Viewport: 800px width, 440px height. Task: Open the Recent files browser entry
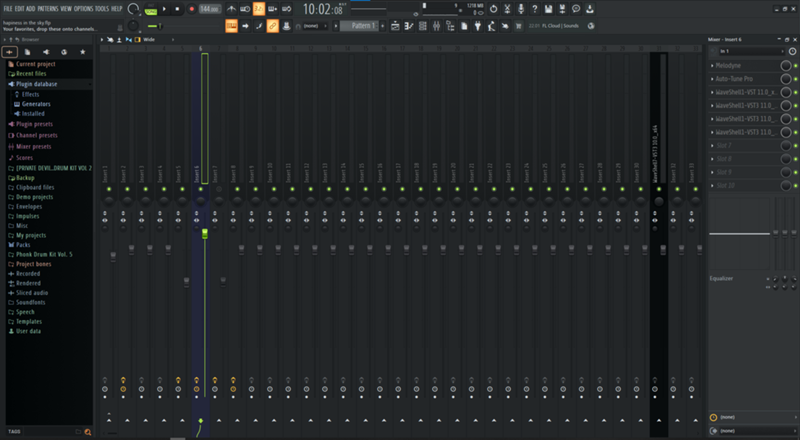coord(32,74)
